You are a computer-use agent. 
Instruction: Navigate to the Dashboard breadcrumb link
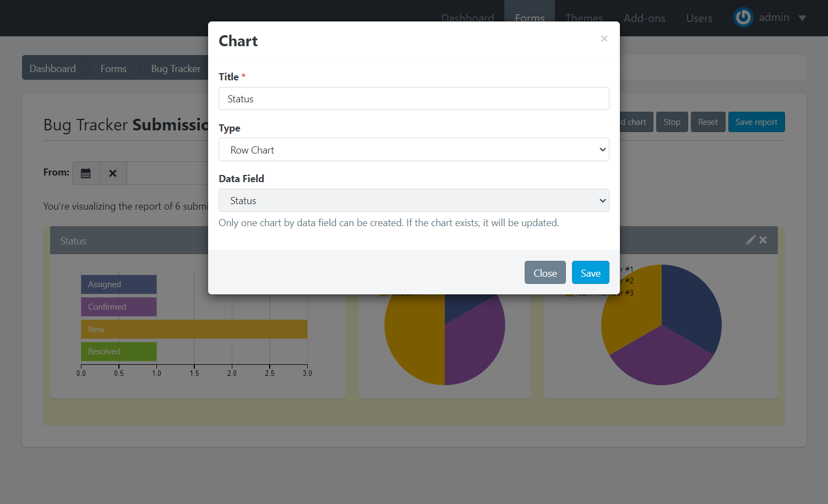pos(53,69)
